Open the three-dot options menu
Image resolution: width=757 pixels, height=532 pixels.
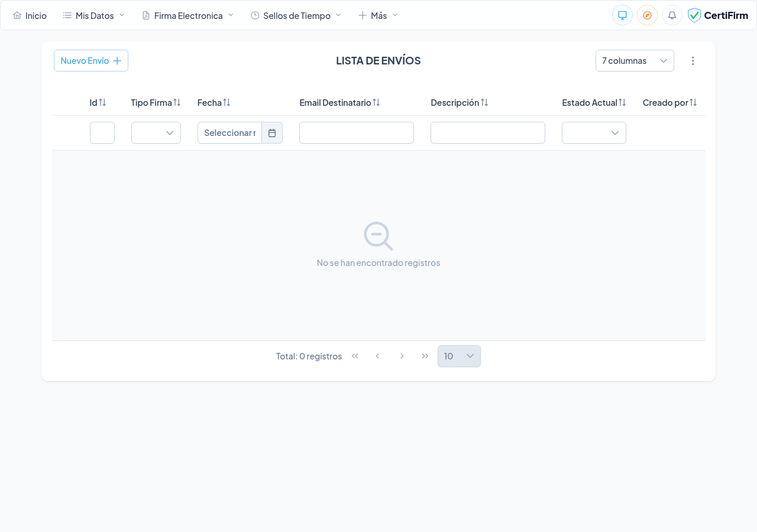point(693,61)
